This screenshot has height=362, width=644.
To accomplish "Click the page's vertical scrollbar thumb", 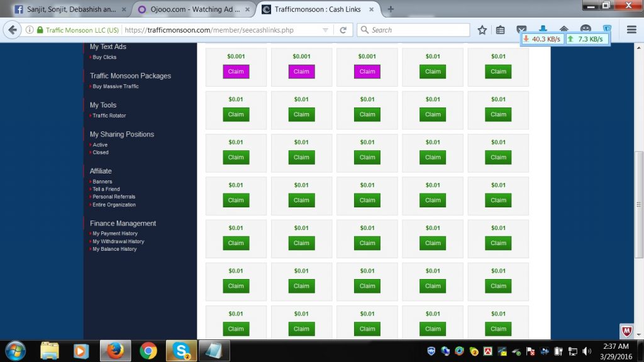I will coord(639,204).
